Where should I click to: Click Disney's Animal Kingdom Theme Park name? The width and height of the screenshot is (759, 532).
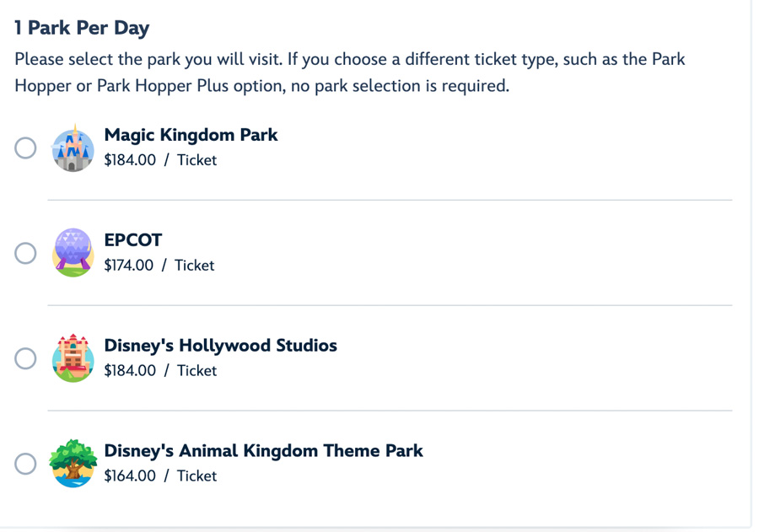(x=263, y=451)
